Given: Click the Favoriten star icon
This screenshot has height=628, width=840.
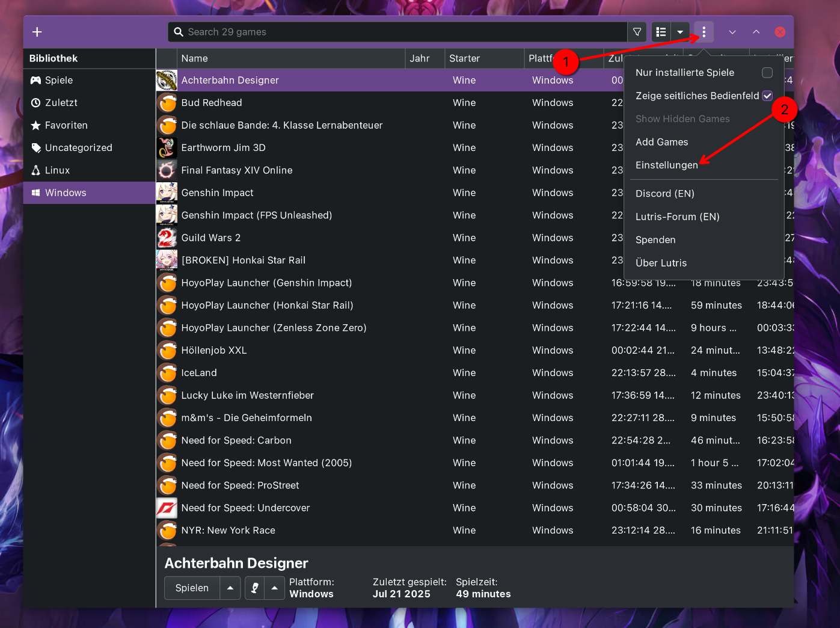Looking at the screenshot, I should (x=35, y=125).
